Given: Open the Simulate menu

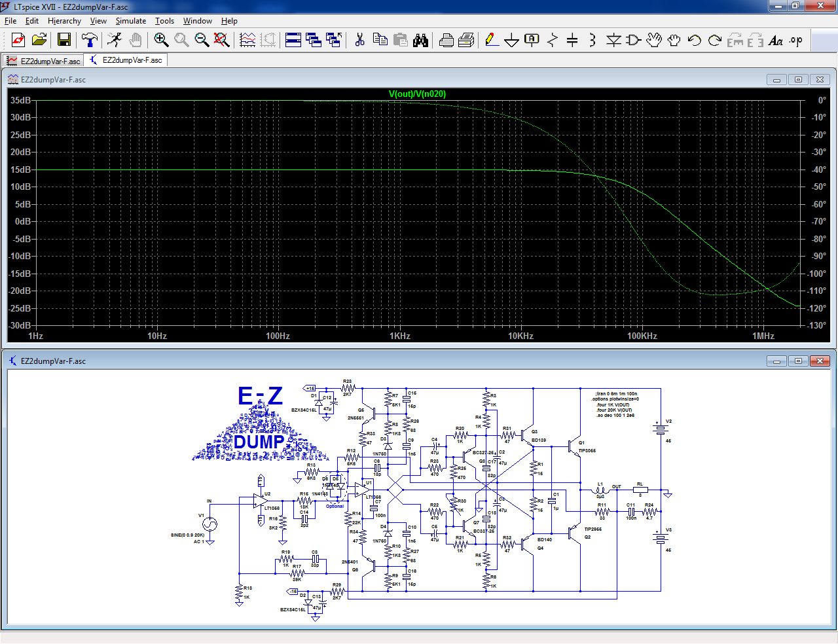Looking at the screenshot, I should 131,21.
